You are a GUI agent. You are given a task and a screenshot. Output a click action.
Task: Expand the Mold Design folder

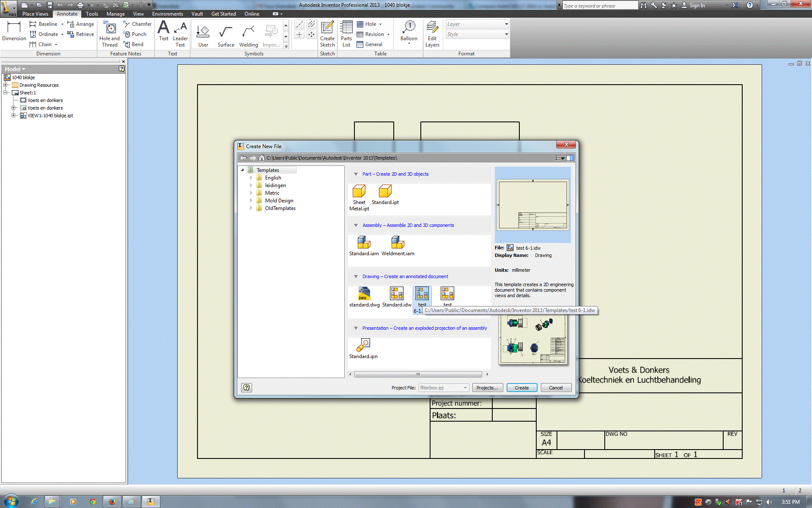[251, 201]
